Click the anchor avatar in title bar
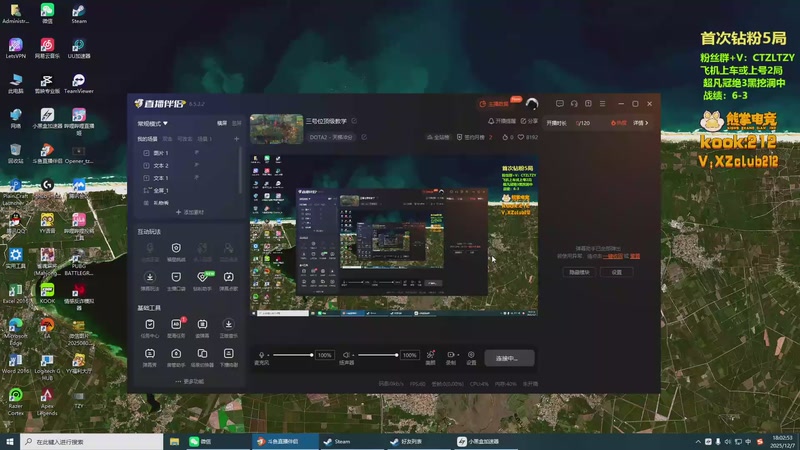 tap(532, 104)
